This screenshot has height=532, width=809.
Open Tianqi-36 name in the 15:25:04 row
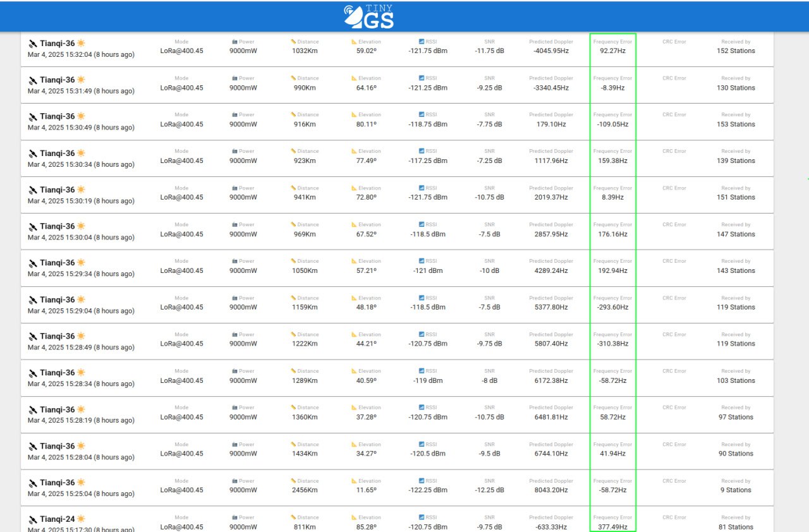(57, 483)
